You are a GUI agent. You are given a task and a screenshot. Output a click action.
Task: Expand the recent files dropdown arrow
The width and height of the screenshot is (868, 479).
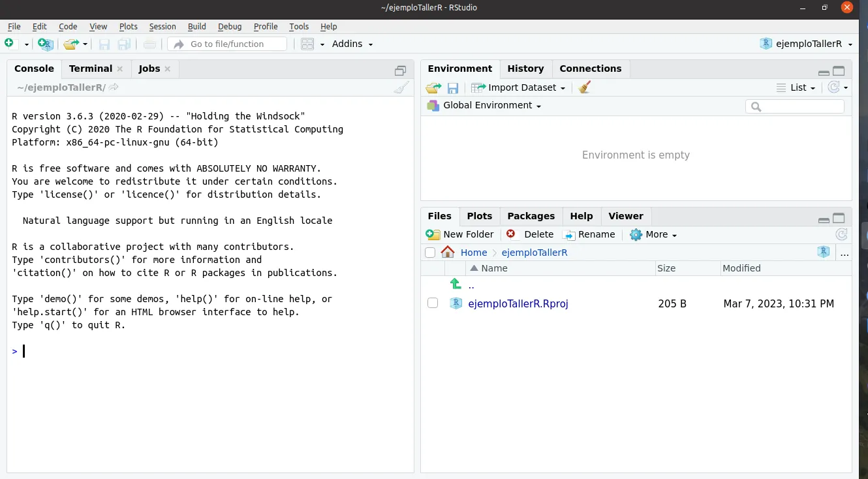[x=85, y=44]
